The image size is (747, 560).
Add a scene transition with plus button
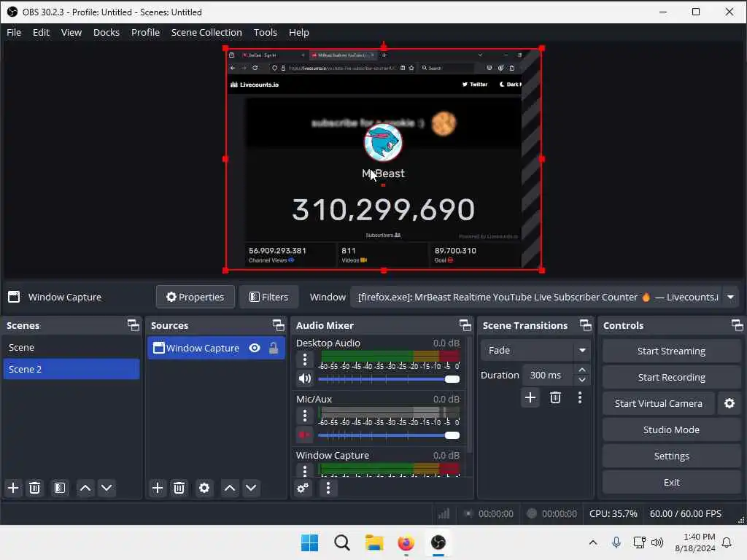point(530,397)
